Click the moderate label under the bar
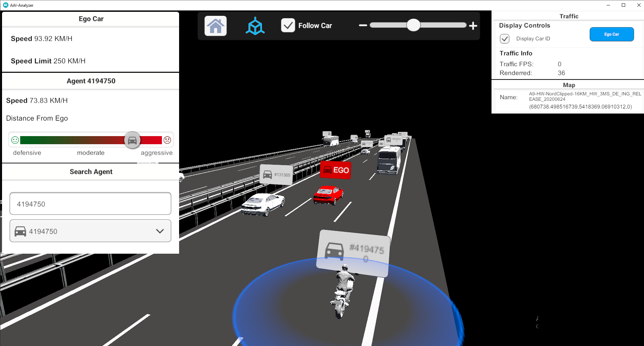644x346 pixels. click(x=91, y=153)
